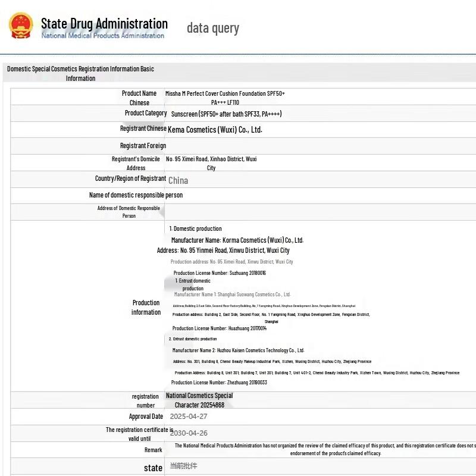Click the registration number label
The width and height of the screenshot is (476, 476).
click(x=145, y=400)
